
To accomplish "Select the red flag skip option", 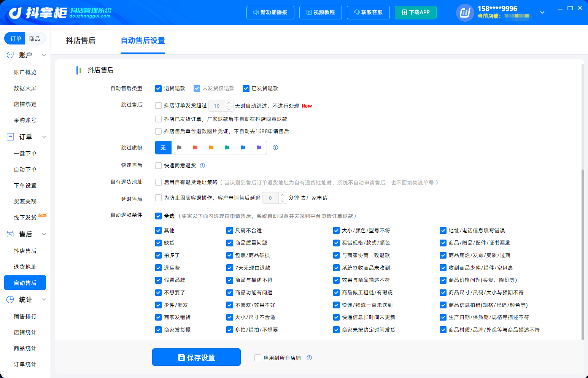I will click(x=195, y=148).
